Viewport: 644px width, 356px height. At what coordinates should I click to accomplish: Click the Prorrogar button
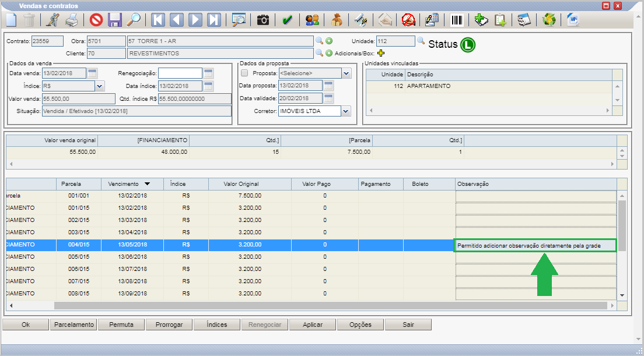[x=169, y=325]
